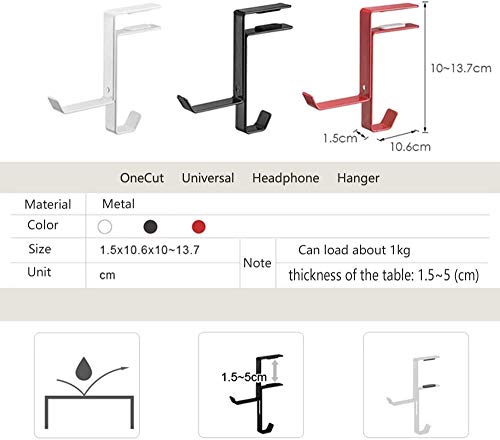500x440 pixels.
Task: Click the 1.5~5cm adjustable hanger diagram
Action: pyautogui.click(x=251, y=385)
